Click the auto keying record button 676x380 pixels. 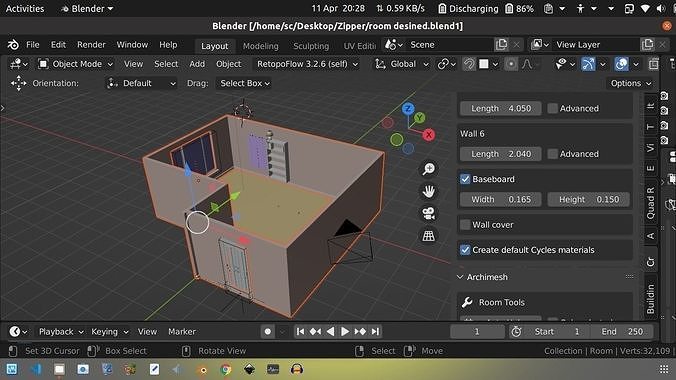point(268,331)
